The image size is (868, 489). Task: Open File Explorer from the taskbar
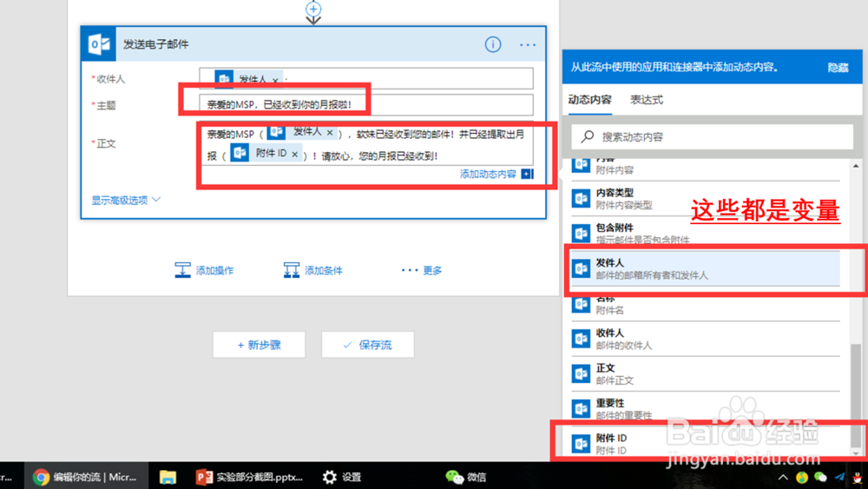coord(168,477)
